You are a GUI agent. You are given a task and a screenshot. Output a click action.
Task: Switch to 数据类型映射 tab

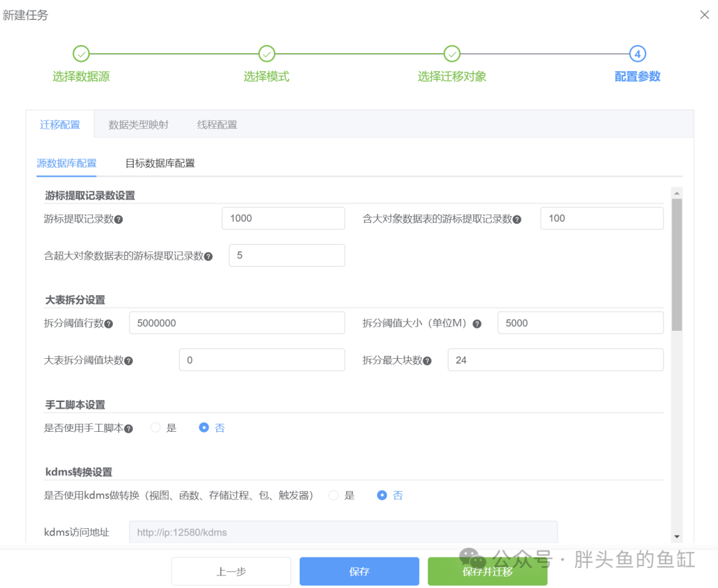(138, 124)
